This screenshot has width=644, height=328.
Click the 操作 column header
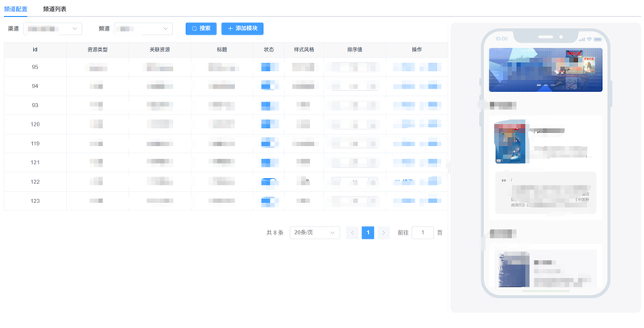pos(417,49)
